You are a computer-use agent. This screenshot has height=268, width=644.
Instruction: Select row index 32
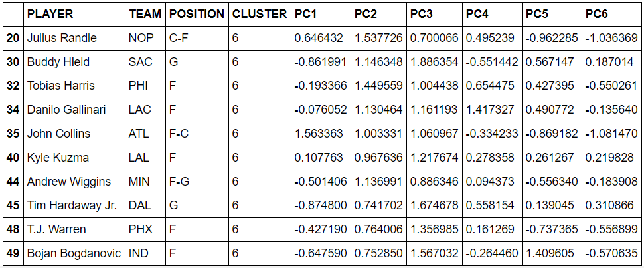click(x=13, y=86)
